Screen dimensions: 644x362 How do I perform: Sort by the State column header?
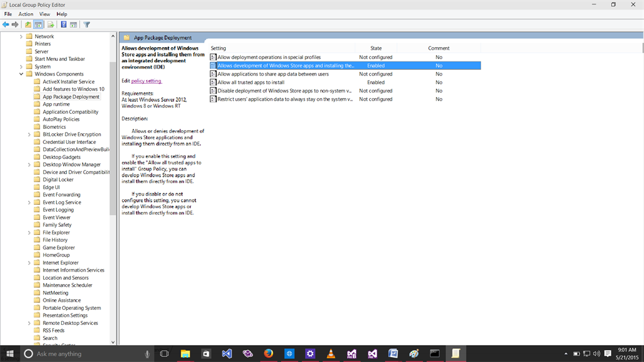pyautogui.click(x=376, y=48)
